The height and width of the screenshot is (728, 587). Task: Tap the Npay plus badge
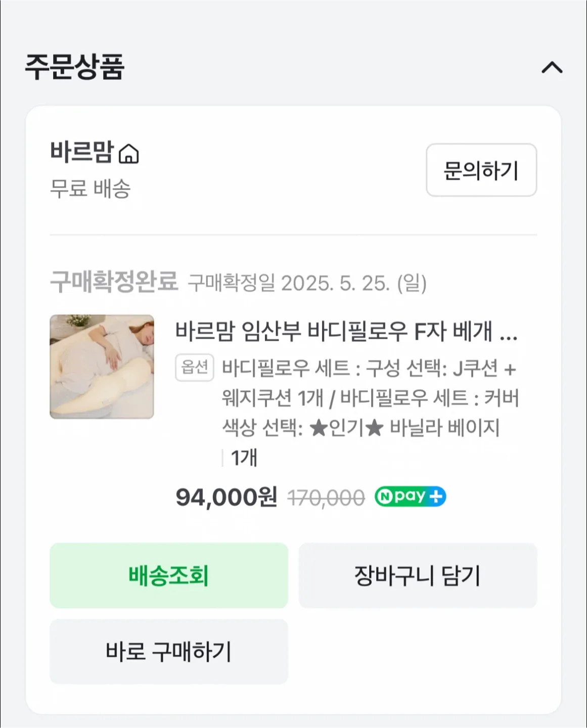[x=410, y=496]
